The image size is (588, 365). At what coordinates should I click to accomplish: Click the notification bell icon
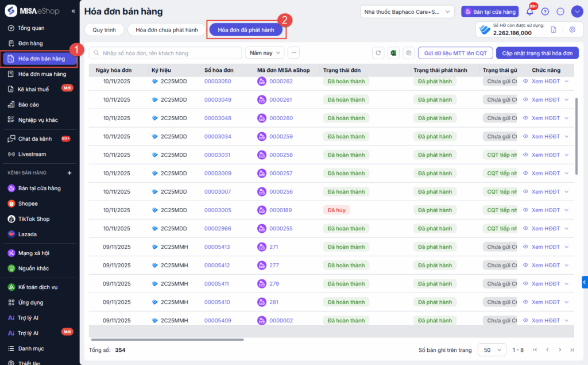[529, 12]
